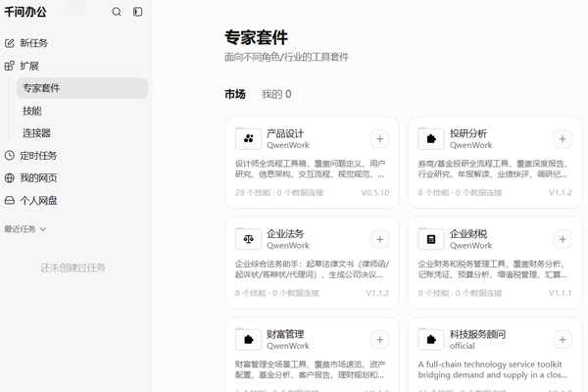Click QwenWork author under 投研分析
This screenshot has height=392, width=588.
click(x=470, y=145)
